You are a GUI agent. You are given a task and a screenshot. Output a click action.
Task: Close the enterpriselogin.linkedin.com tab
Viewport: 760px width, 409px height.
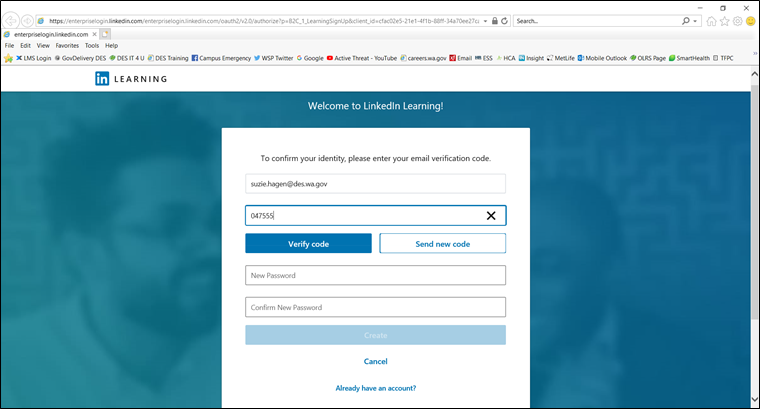[95, 34]
